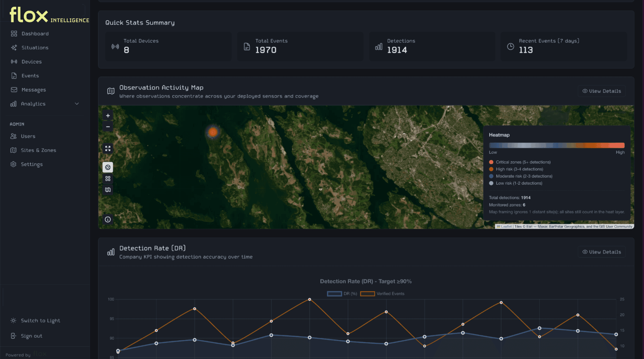Click the sign out door icon

[x=13, y=336]
